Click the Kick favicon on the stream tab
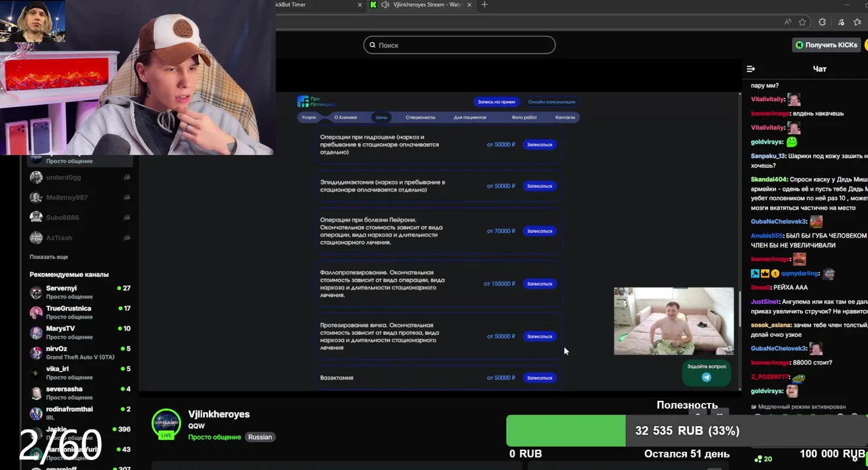The height and width of the screenshot is (470, 868). (374, 5)
